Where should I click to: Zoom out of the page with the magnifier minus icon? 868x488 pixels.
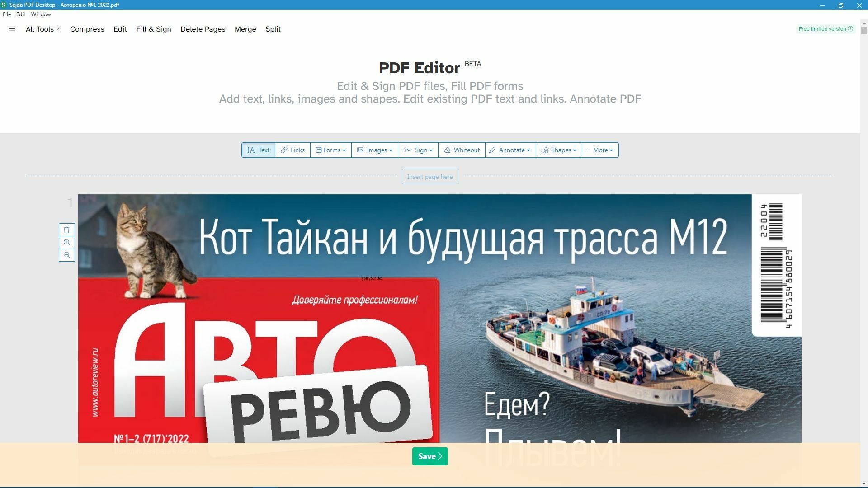point(66,255)
